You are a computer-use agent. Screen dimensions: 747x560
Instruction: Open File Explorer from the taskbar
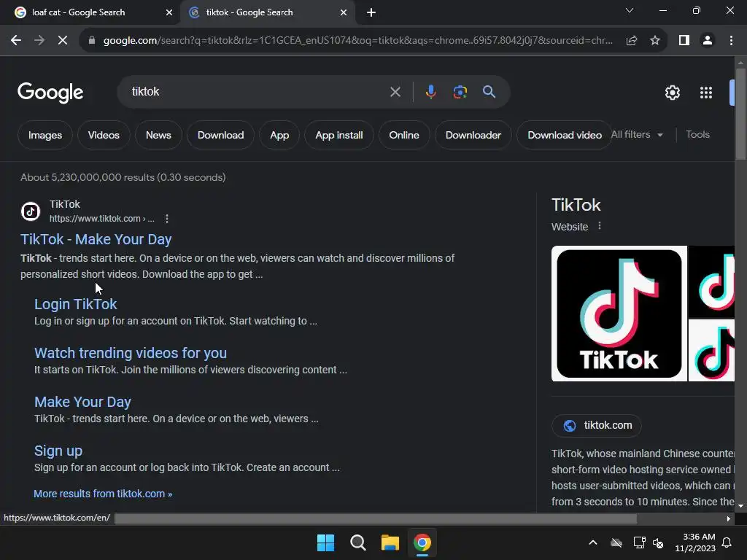390,542
